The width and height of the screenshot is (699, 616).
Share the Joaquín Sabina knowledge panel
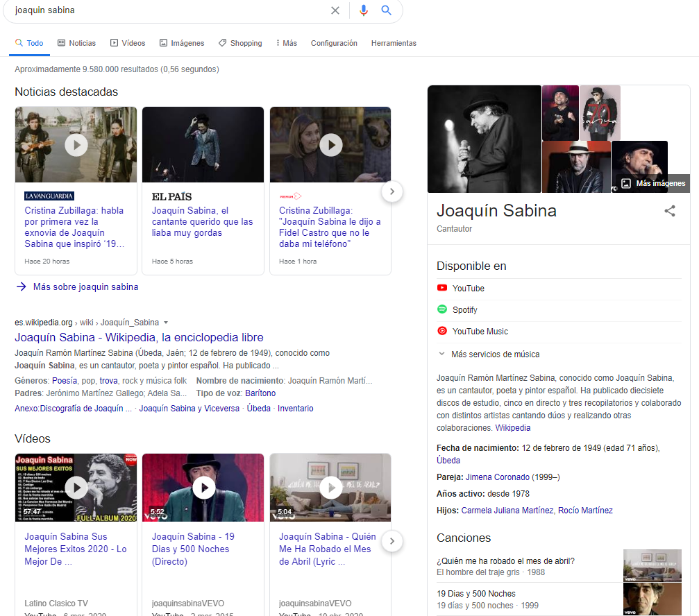coord(670,212)
